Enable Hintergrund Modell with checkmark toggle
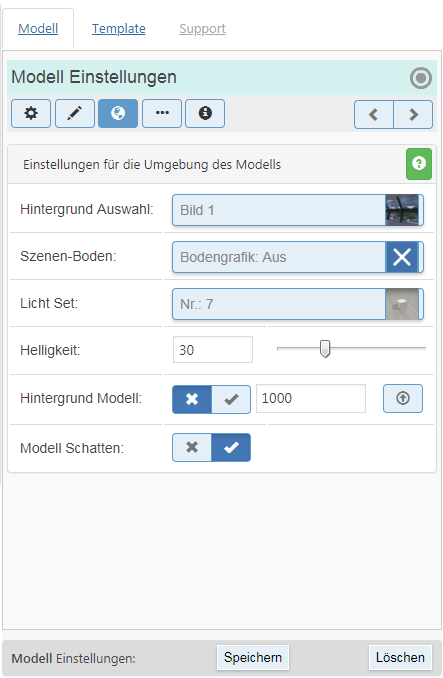The width and height of the screenshot is (443, 678). tap(231, 399)
